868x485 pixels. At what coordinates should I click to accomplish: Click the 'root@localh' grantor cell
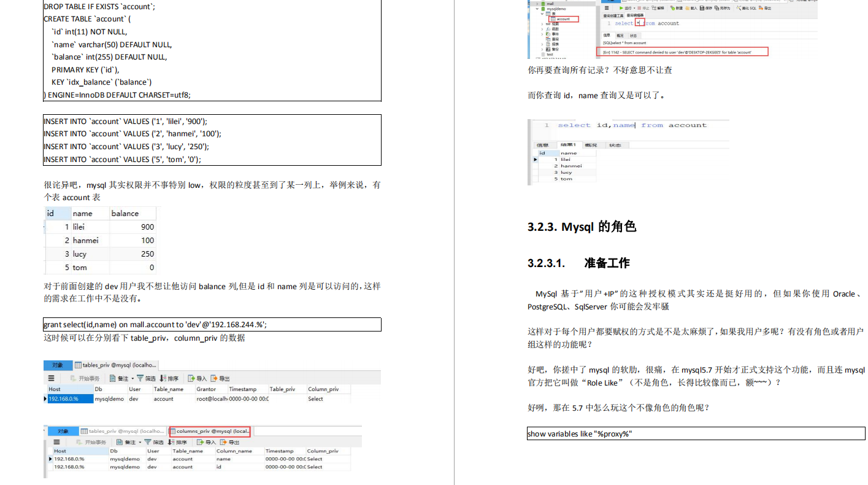(211, 399)
